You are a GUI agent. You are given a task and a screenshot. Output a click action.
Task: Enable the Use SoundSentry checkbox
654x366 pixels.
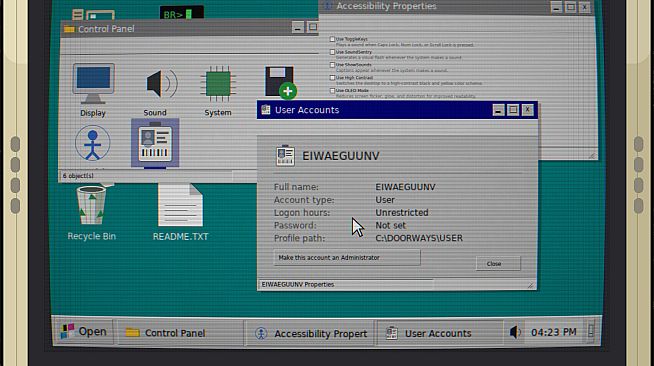pyautogui.click(x=332, y=52)
